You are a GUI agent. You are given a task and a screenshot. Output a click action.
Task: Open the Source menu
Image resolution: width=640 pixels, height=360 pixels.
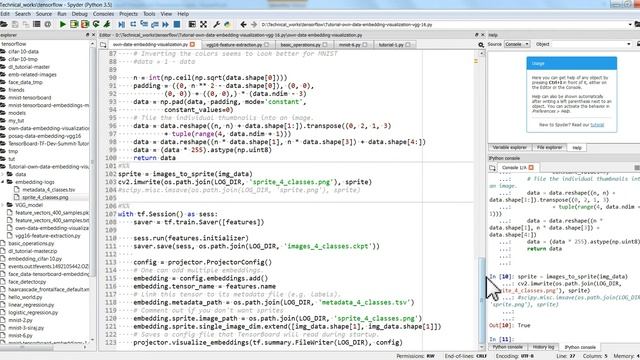click(44, 14)
